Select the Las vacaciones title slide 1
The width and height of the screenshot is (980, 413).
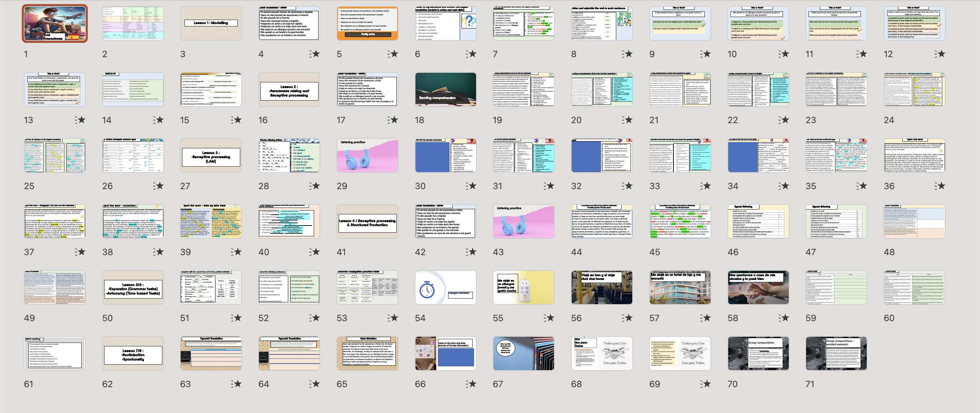point(54,23)
